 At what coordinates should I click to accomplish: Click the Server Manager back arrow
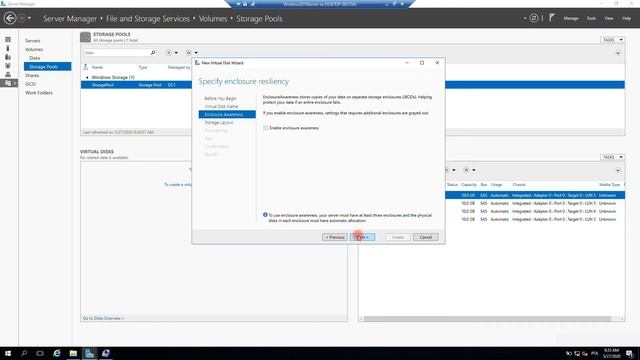point(10,18)
